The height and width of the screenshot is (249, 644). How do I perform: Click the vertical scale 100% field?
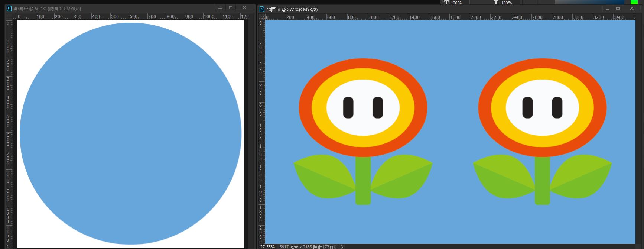tap(459, 3)
